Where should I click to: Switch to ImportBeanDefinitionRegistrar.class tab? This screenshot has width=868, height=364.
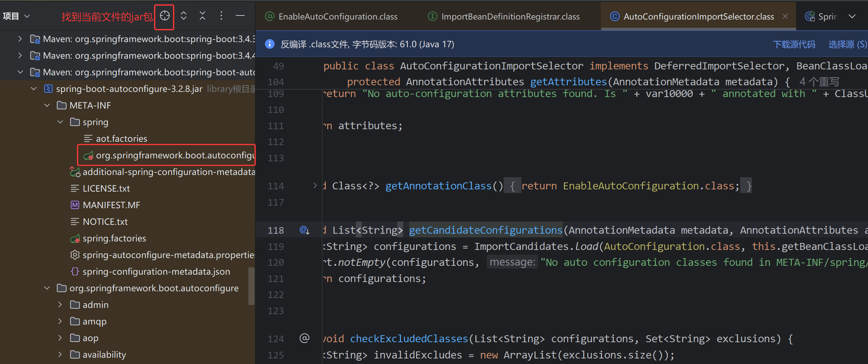(504, 17)
